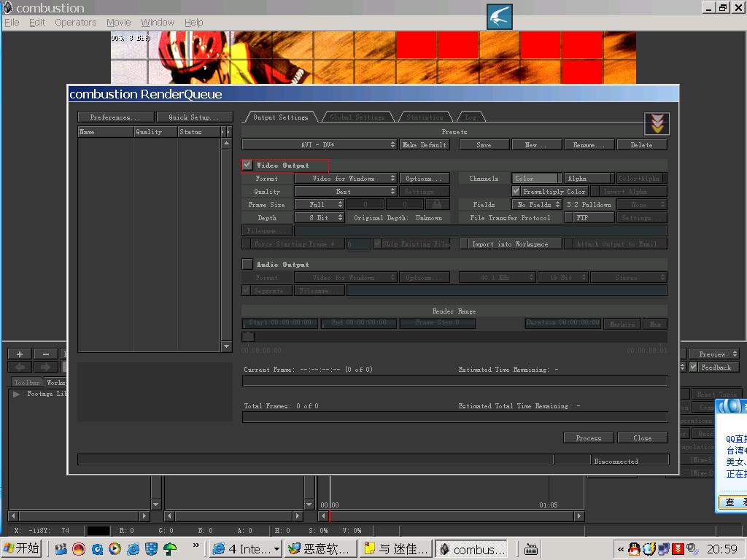Enable the FTP file transfer checkbox
The width and height of the screenshot is (747, 560).
(568, 217)
